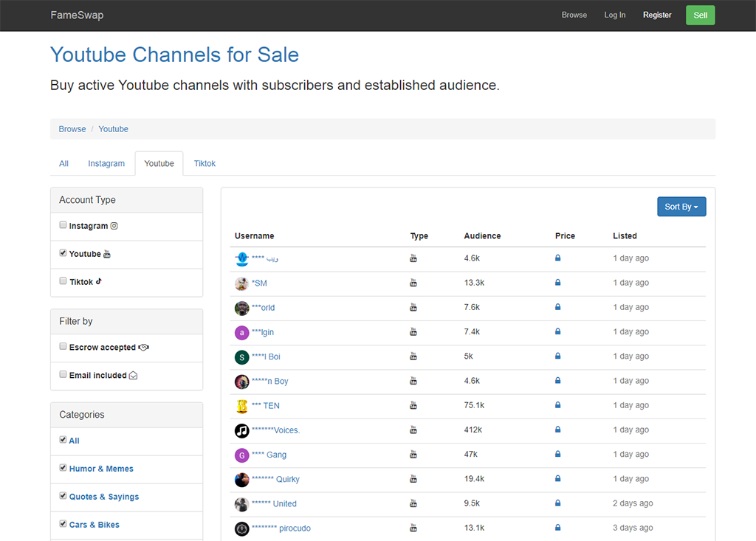The height and width of the screenshot is (541, 756).
Task: Click the YouTube icon in **** Gang row
Action: (413, 454)
